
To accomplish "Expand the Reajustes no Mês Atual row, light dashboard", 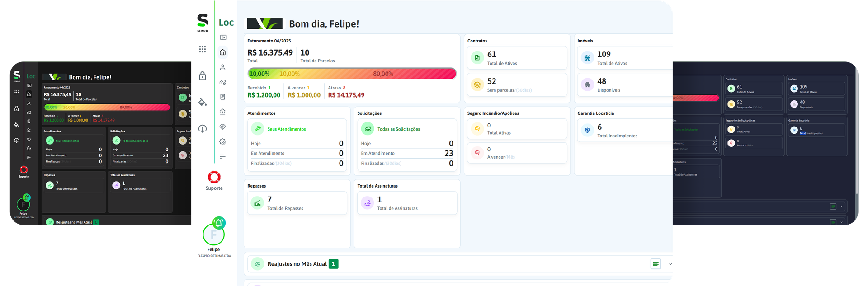I will [670, 264].
